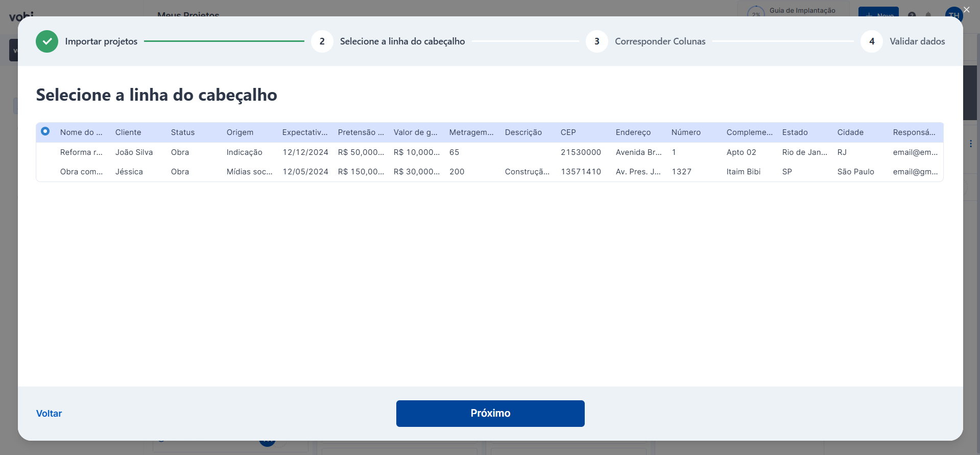
Task: Click the Próximo button
Action: click(490, 414)
